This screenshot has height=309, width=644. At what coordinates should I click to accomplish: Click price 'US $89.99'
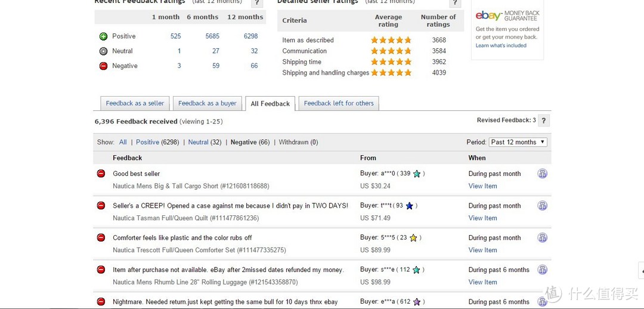[x=376, y=250]
